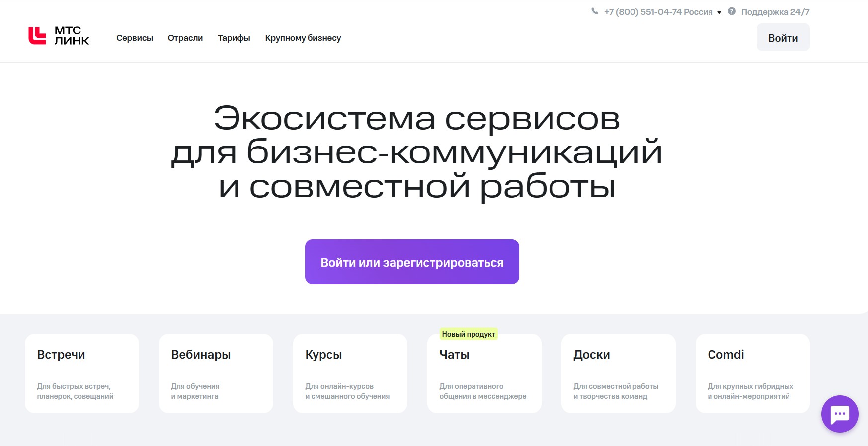
Task: Open the Сервисы menu
Action: (x=135, y=38)
